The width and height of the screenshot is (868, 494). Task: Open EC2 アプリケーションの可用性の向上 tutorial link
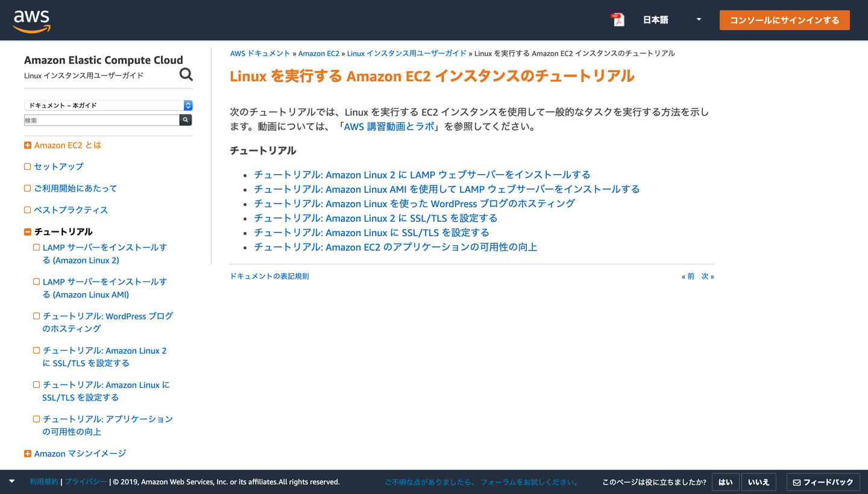(x=395, y=247)
